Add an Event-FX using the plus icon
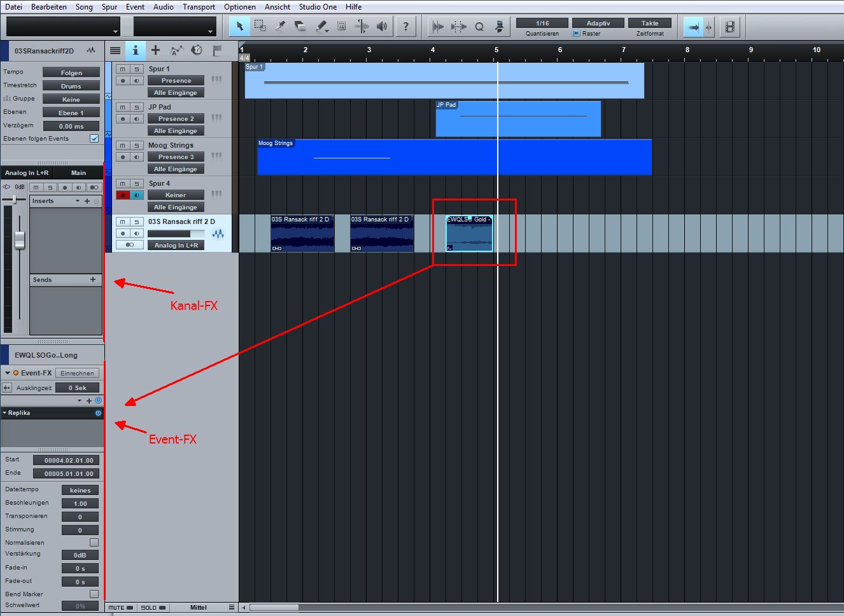The image size is (844, 616). pos(89,401)
